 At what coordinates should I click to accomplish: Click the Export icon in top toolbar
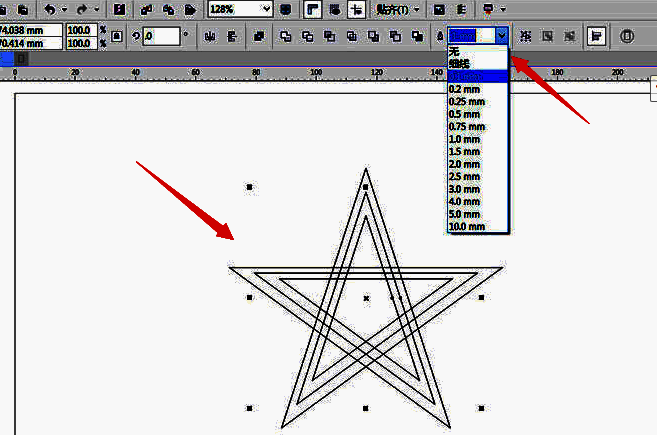pos(165,9)
